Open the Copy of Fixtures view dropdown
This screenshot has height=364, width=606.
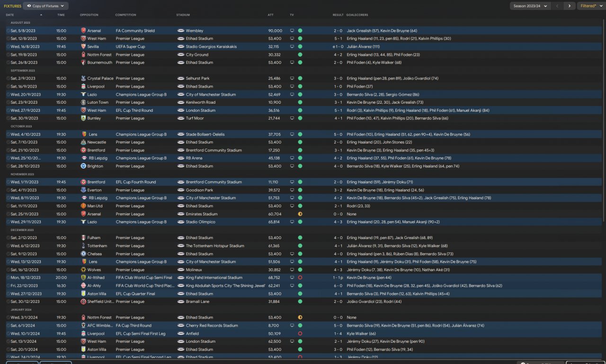pyautogui.click(x=45, y=6)
